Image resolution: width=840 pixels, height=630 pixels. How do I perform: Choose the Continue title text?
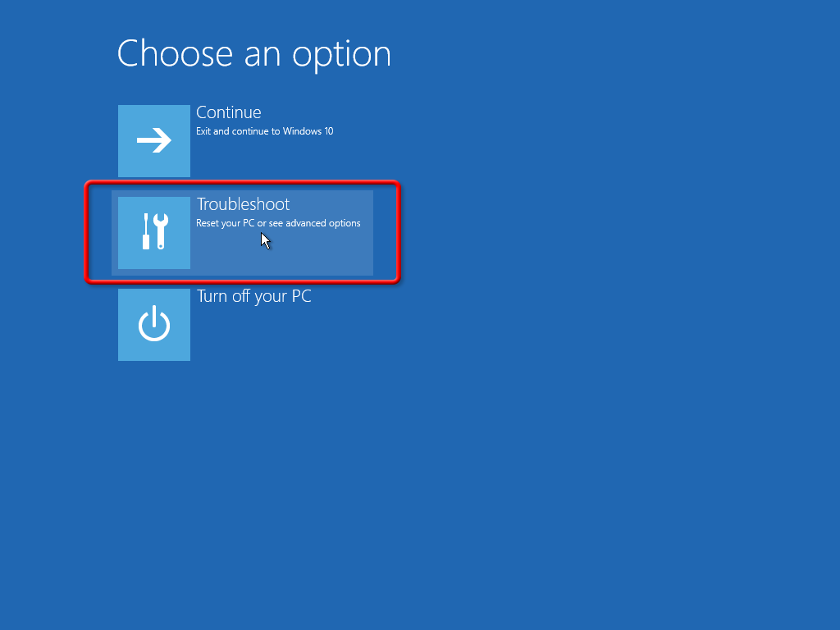coord(229,112)
